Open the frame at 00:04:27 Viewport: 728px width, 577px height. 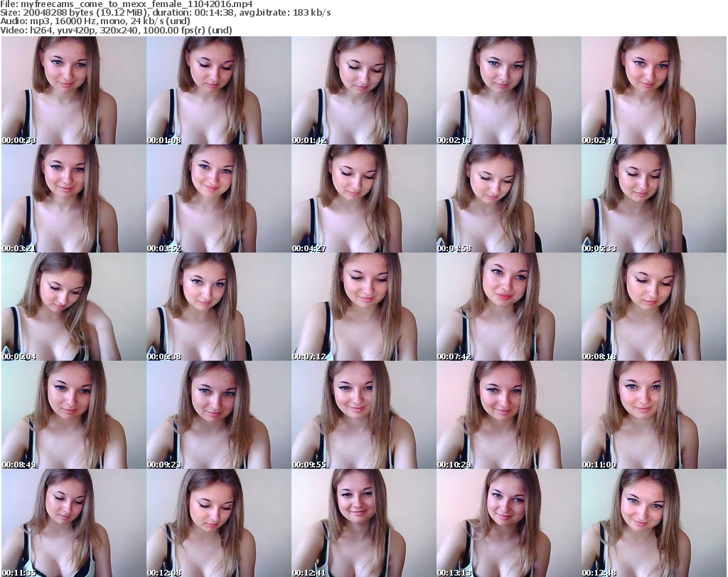(363, 198)
